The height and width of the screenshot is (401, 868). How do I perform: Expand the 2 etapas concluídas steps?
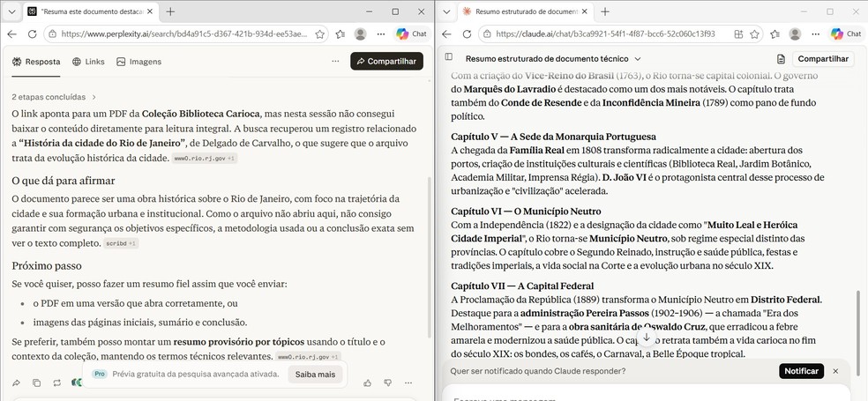pos(54,97)
